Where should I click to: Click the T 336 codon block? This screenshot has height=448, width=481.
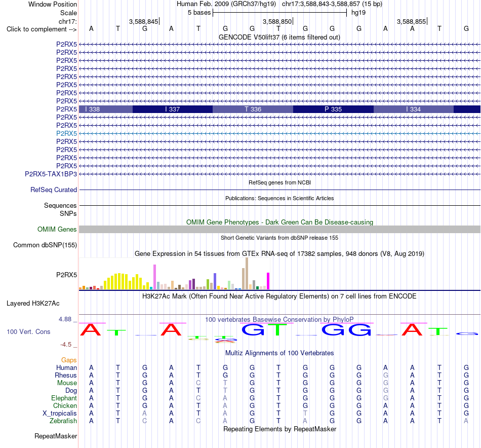(x=253, y=109)
